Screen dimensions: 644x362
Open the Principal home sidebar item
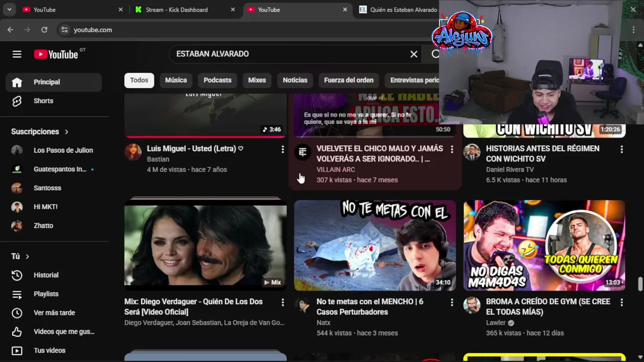[53, 82]
